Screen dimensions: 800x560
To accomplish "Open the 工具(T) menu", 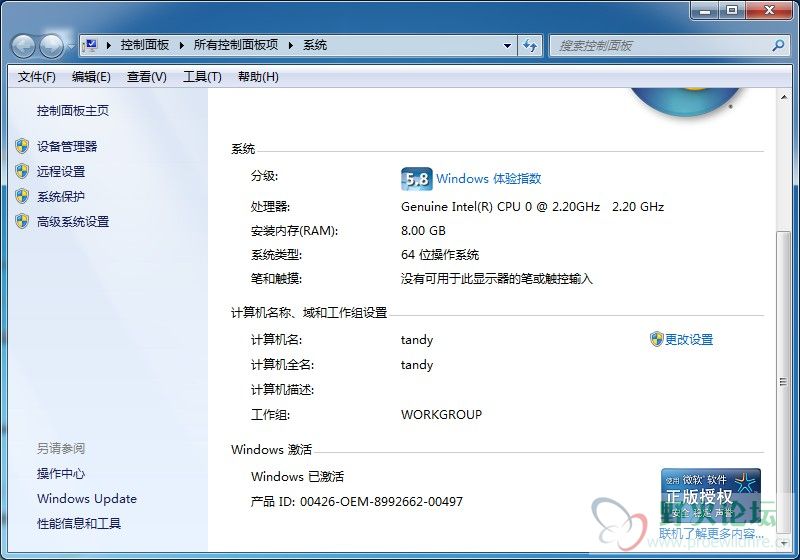I will coord(203,77).
